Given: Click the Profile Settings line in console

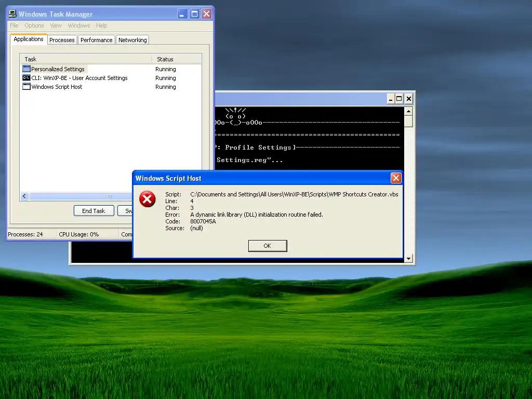Looking at the screenshot, I should pyautogui.click(x=307, y=147).
